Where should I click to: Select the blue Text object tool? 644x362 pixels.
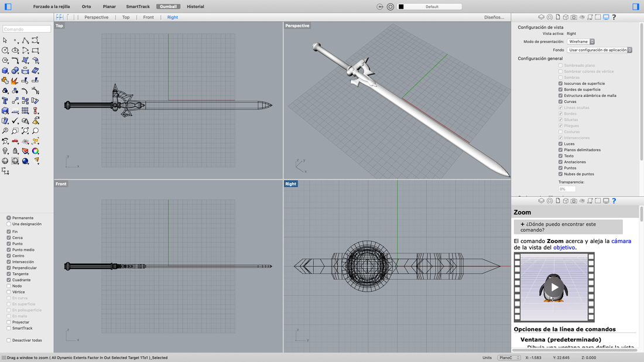point(5,101)
